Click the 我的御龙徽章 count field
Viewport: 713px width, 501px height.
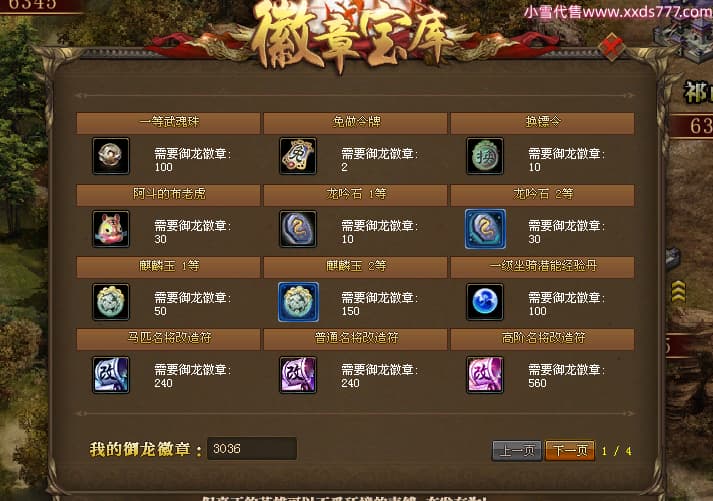click(252, 449)
